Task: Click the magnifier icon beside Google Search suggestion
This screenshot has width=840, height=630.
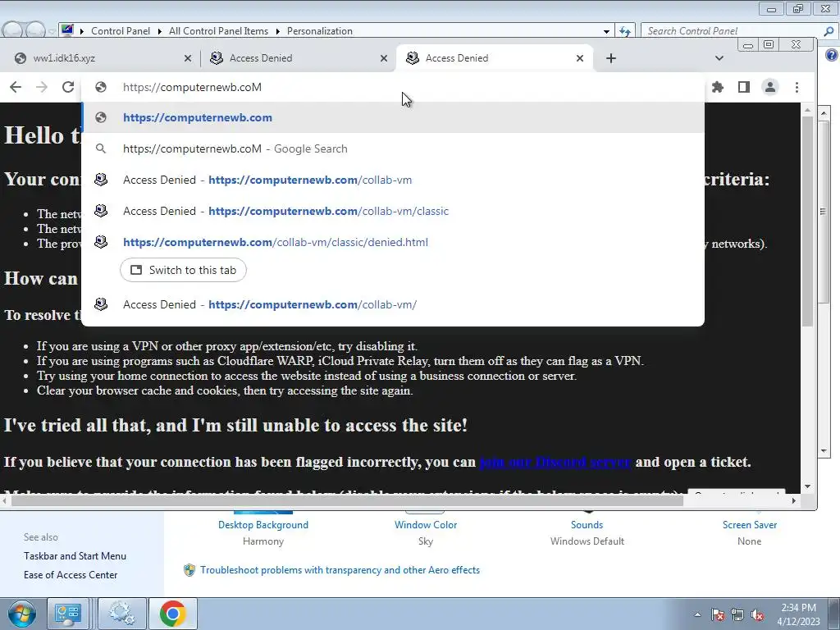Action: (x=101, y=148)
